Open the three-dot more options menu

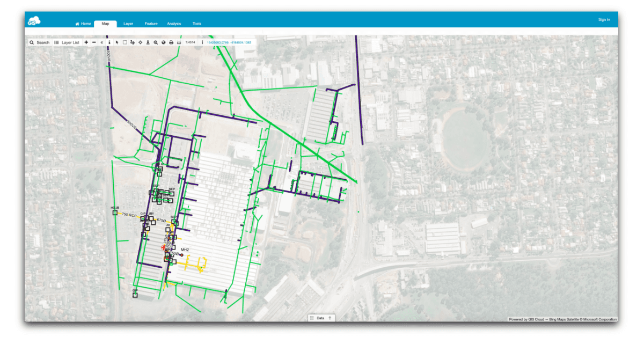202,42
